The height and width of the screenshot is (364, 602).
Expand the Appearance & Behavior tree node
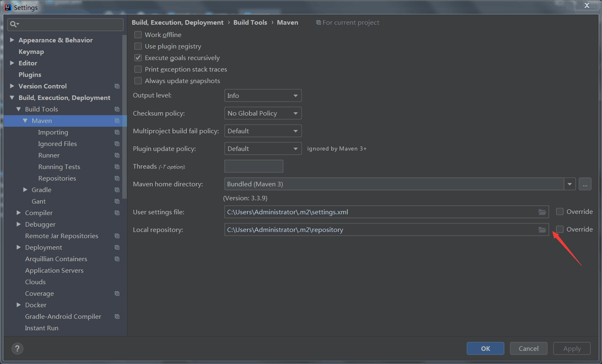tap(12, 40)
